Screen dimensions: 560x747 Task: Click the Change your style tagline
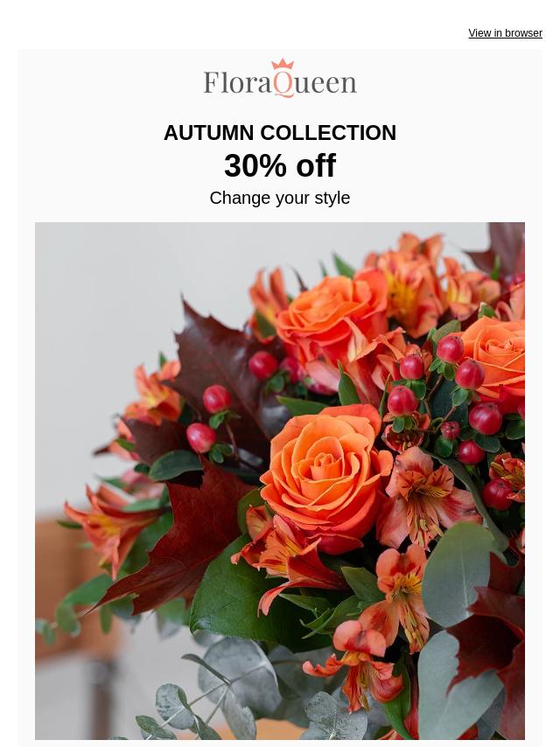click(280, 199)
